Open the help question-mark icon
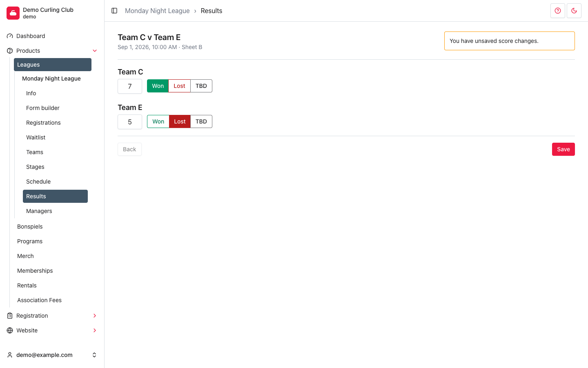 [x=558, y=11]
